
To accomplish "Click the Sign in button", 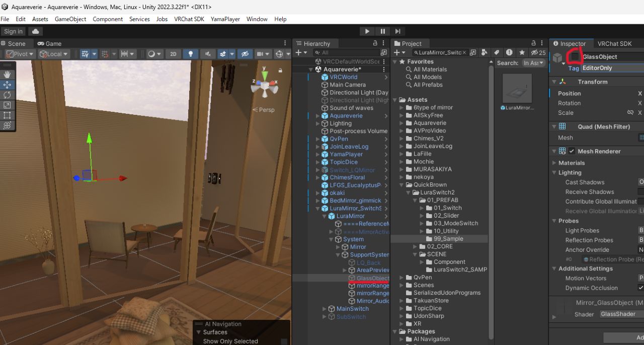I will pos(14,31).
